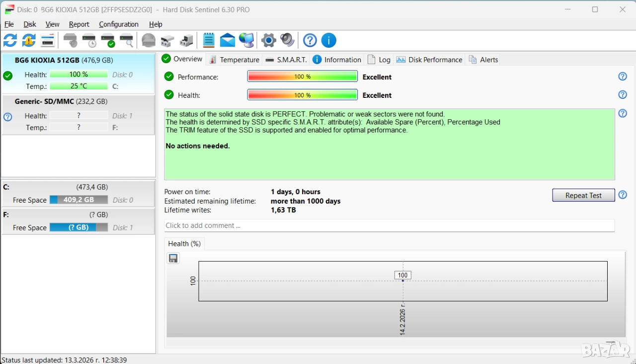Click the C: free space bar
636x364 pixels.
(x=79, y=200)
